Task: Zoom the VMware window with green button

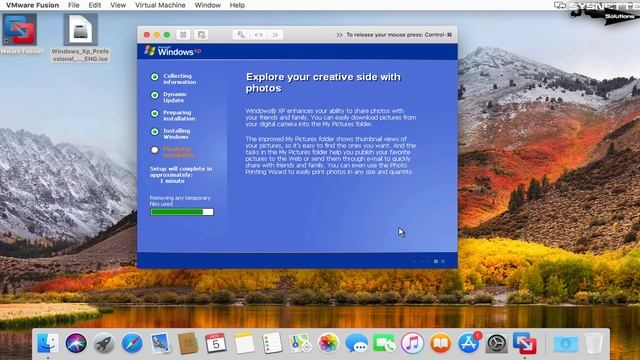Action: coord(167,35)
